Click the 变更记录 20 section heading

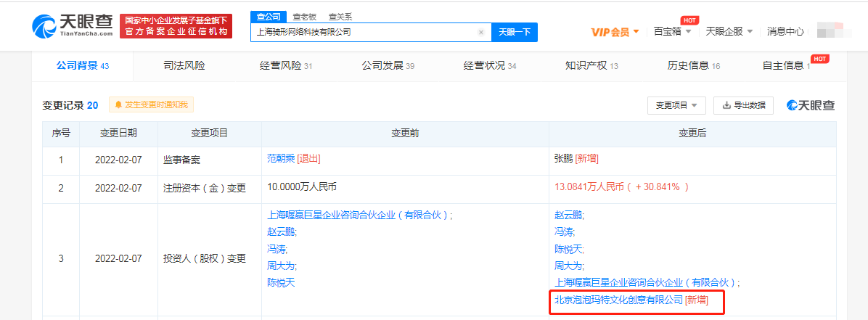[x=70, y=105]
